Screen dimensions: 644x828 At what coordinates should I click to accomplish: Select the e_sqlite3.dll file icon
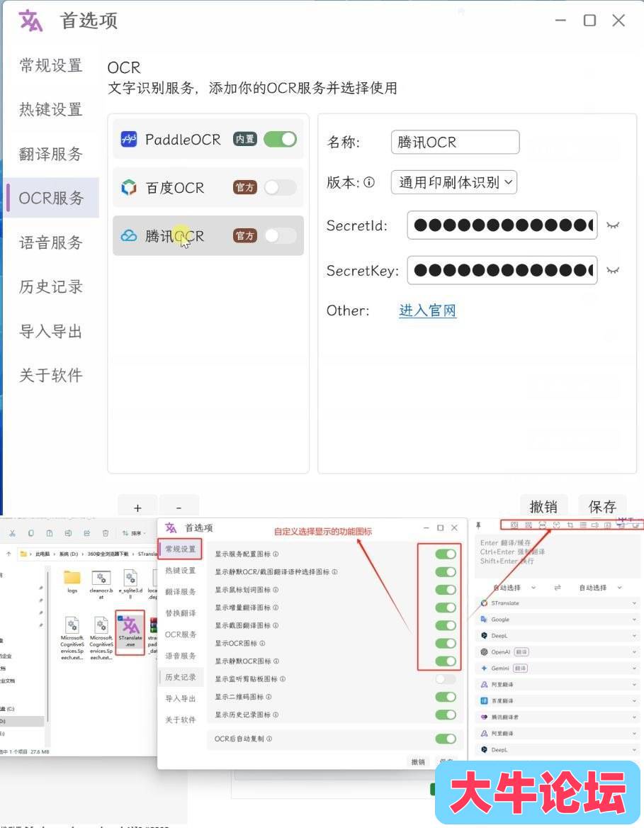pyautogui.click(x=130, y=577)
